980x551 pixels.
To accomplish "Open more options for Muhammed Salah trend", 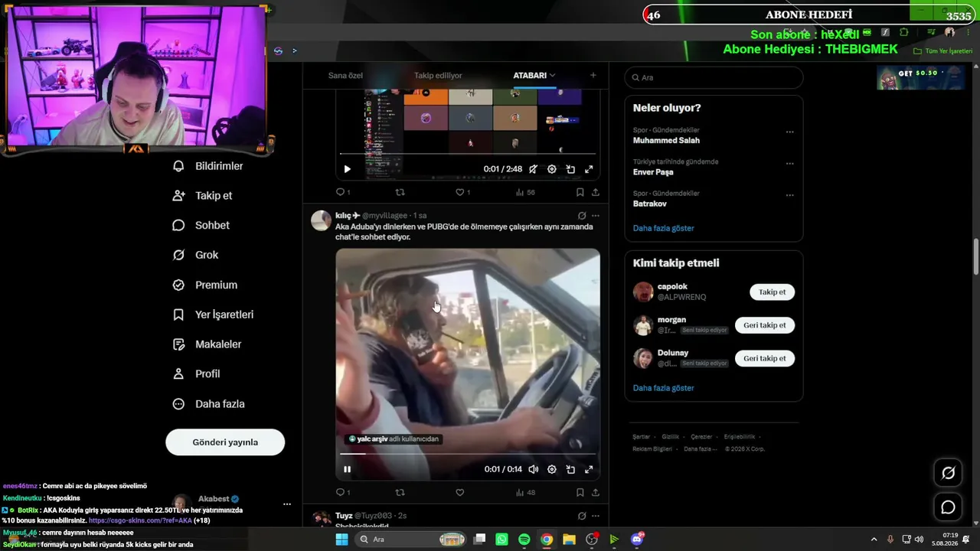I will pos(789,132).
